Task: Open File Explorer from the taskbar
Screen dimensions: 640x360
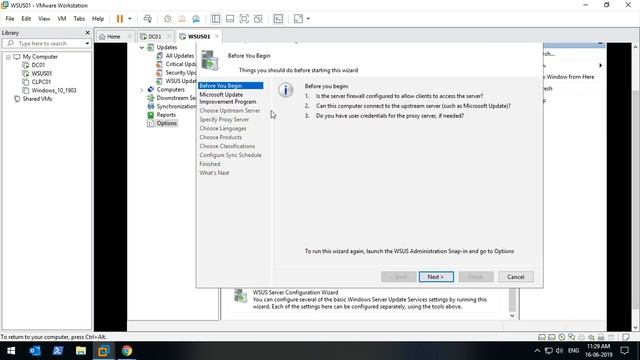Action: coord(80,351)
